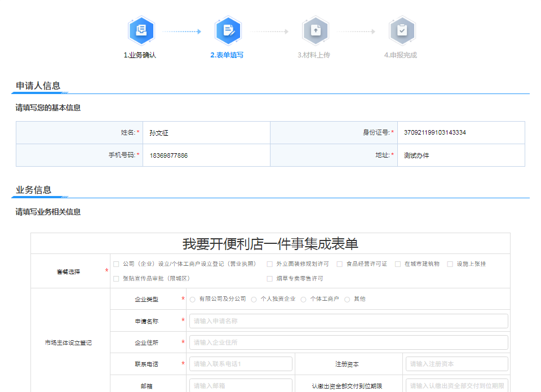Click the 表单填写 step icon
This screenshot has width=541, height=392.
click(228, 31)
